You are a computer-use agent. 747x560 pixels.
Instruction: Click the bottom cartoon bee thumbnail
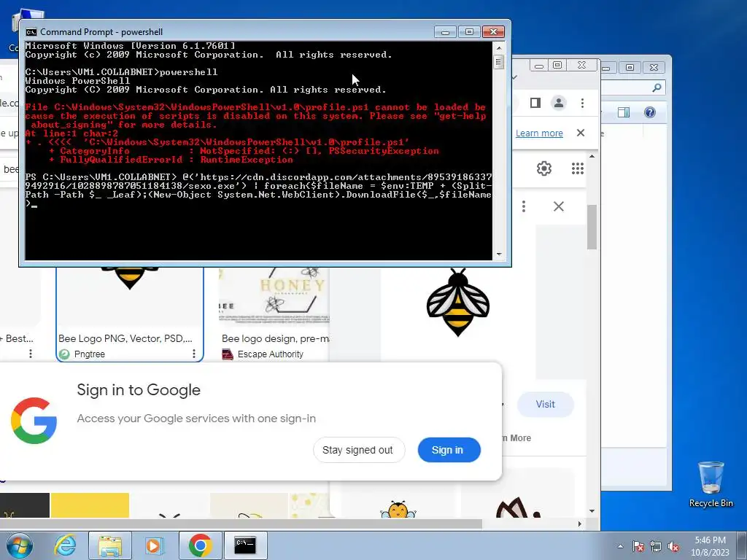click(x=398, y=510)
